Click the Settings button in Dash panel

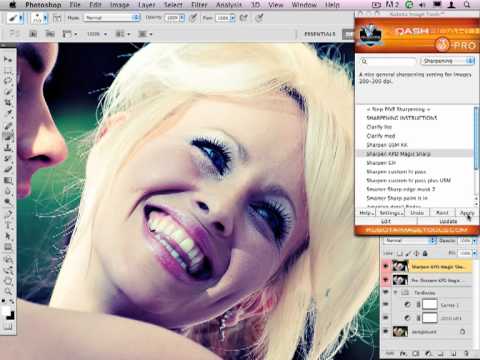(391, 213)
